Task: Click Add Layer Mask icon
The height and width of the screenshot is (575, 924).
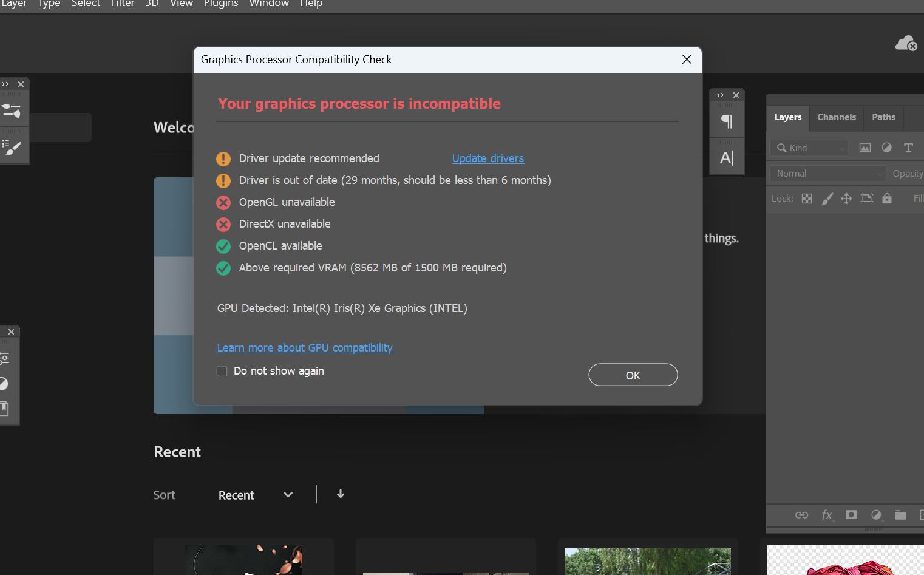Action: point(851,515)
